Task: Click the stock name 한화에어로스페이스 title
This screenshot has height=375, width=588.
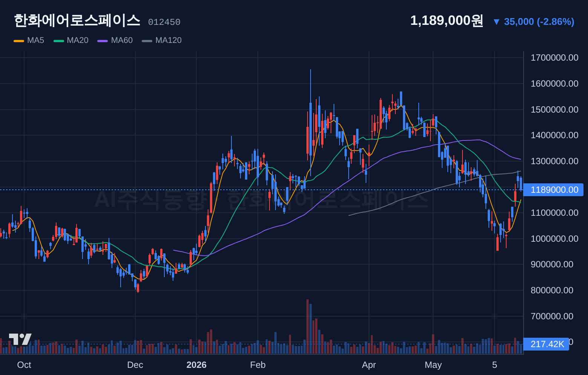Action: point(77,20)
